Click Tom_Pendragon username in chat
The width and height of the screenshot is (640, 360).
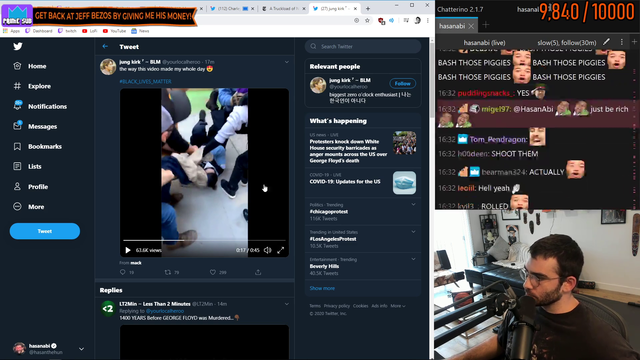(498, 140)
